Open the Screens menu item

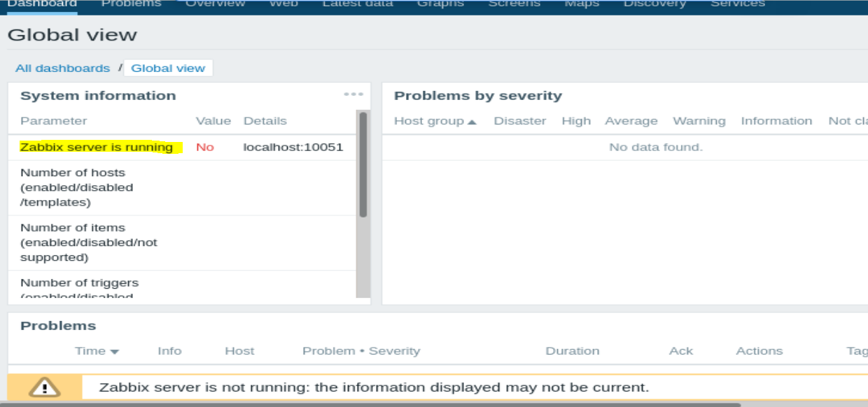(x=514, y=4)
